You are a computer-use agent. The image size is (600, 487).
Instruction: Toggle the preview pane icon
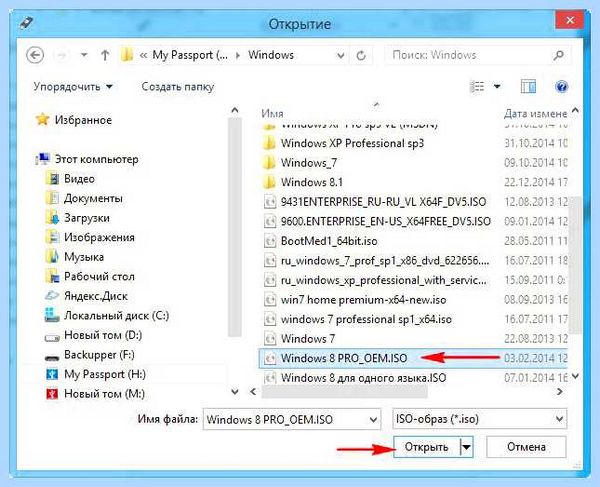click(x=528, y=87)
